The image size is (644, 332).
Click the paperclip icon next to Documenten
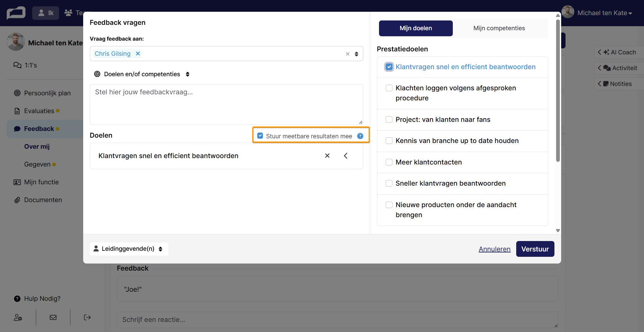pyautogui.click(x=17, y=200)
